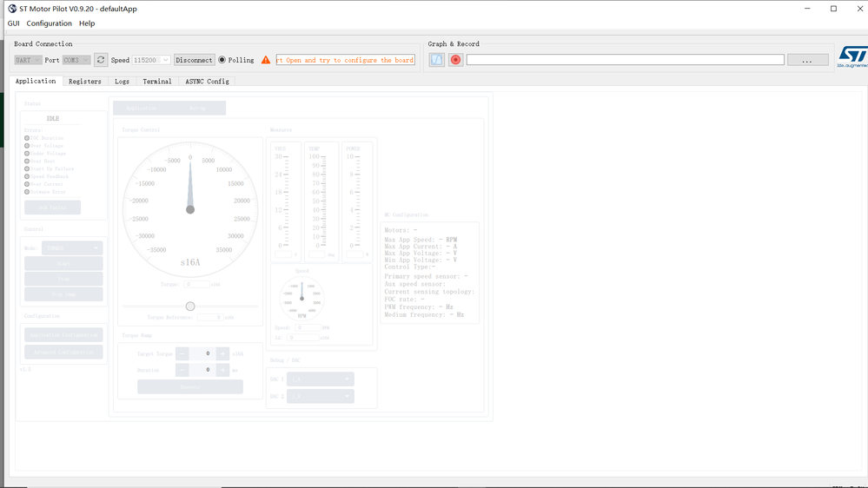Click the Execute torque ramp button
The width and height of the screenshot is (868, 488).
coord(190,386)
